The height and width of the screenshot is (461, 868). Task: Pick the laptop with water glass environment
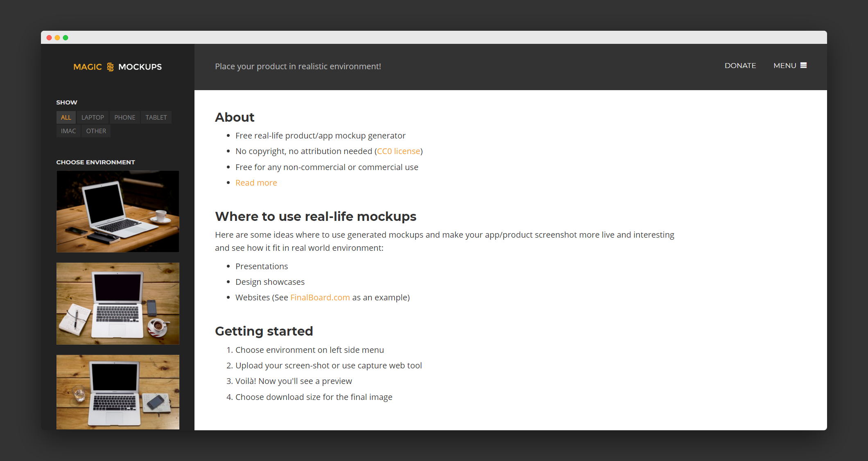pyautogui.click(x=118, y=392)
